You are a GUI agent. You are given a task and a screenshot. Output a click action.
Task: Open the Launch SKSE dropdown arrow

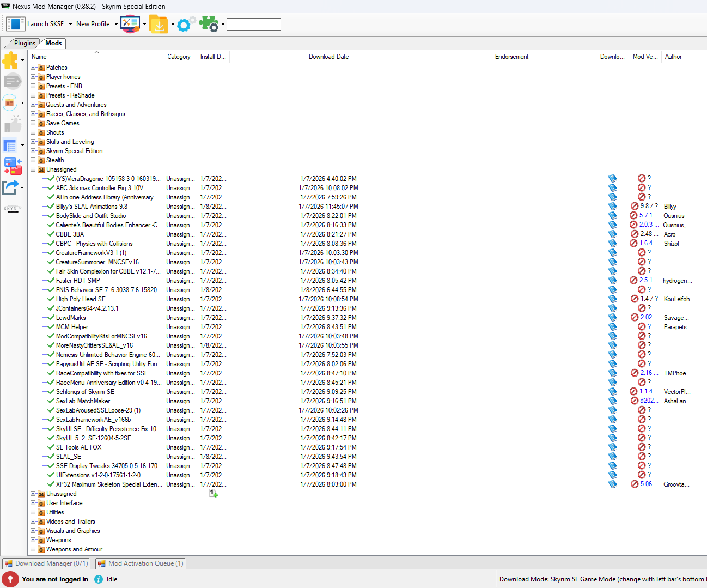coord(70,25)
